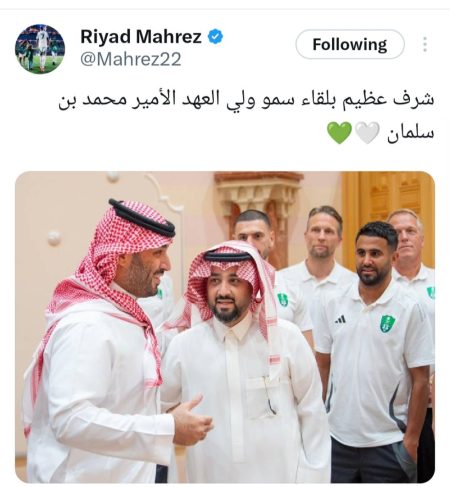The image size is (450, 487).
Task: Click the word سلمان in the tweet
Action: [x=410, y=133]
